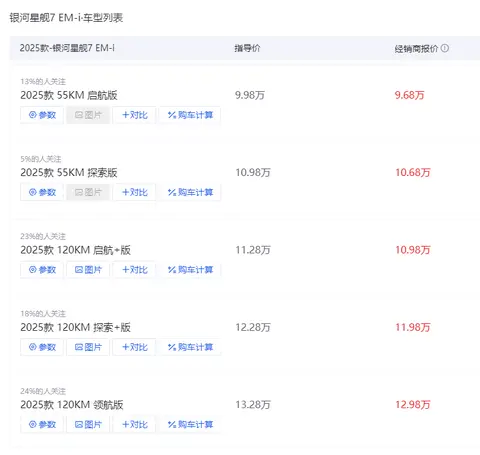
Task: Click dealer price 9.68万
Action: click(x=409, y=95)
